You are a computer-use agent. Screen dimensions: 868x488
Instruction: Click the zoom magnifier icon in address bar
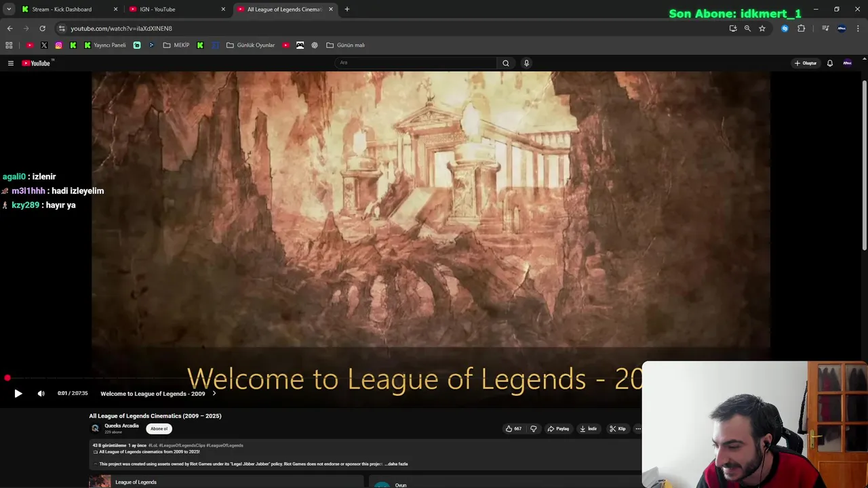(747, 28)
